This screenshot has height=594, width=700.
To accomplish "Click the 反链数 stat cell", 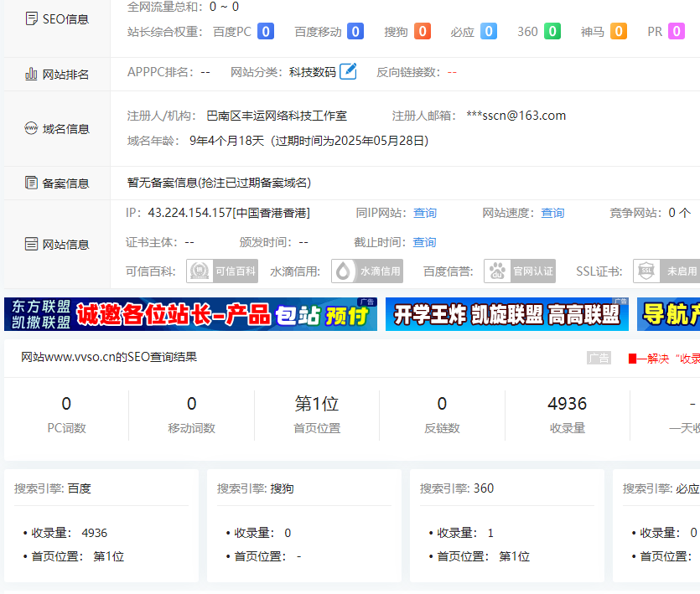I will point(442,416).
